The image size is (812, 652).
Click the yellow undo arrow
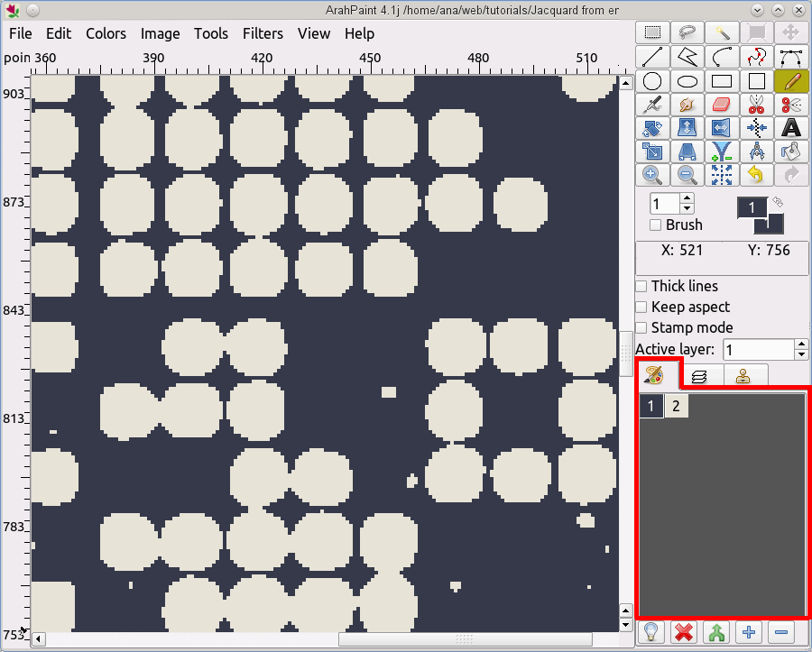pos(757,176)
